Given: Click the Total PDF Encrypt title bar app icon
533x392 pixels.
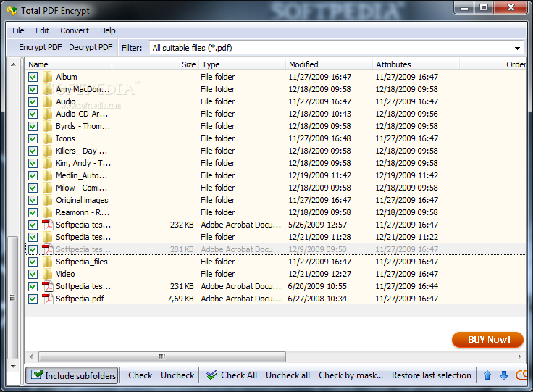Looking at the screenshot, I should [x=12, y=11].
